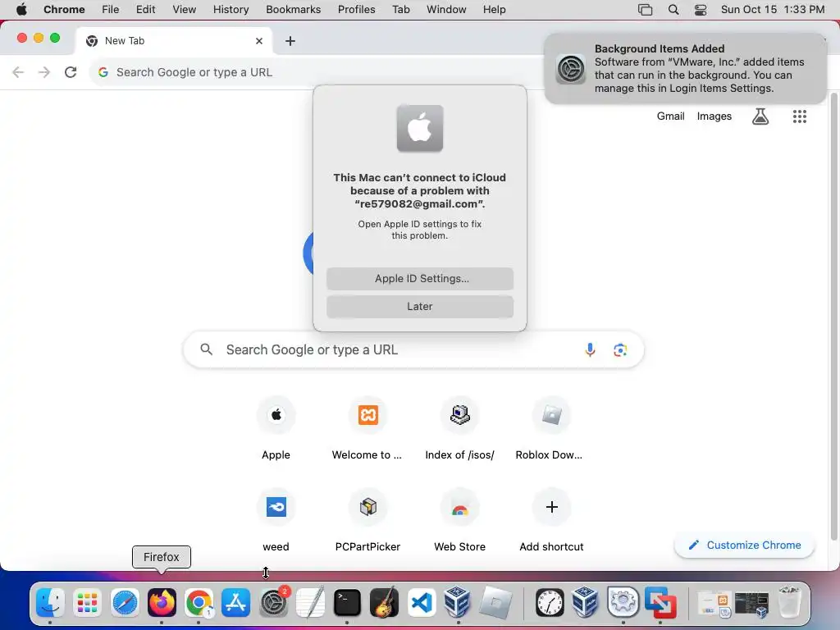
Task: Click the Background Items Added notification
Action: coord(685,69)
